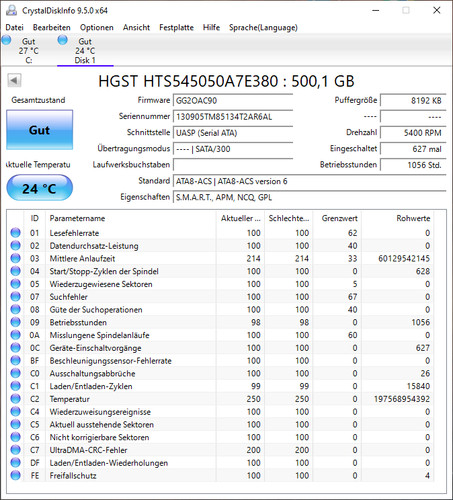Image resolution: width=453 pixels, height=500 pixels.
Task: Open the Sprache(Language) menu
Action: [263, 27]
